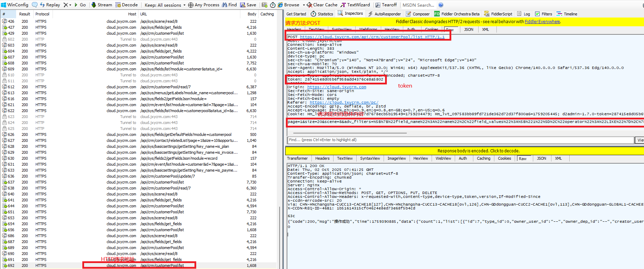The height and width of the screenshot is (269, 644).
Task: Open response Transformer tab
Action: (297, 158)
